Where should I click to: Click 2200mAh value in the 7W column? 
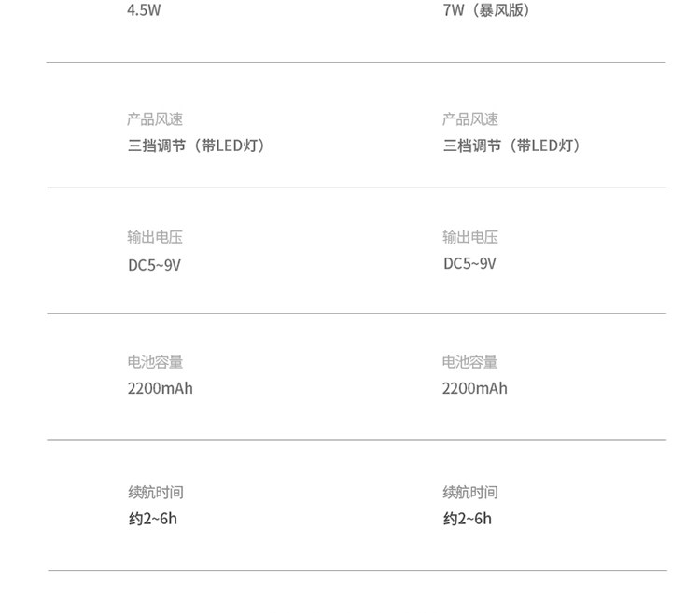pos(475,388)
